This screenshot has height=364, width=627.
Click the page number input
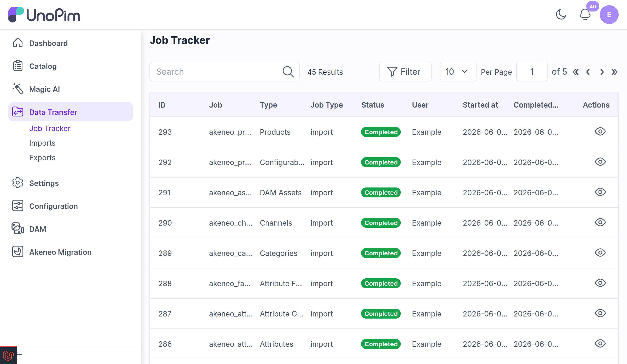[x=532, y=72]
